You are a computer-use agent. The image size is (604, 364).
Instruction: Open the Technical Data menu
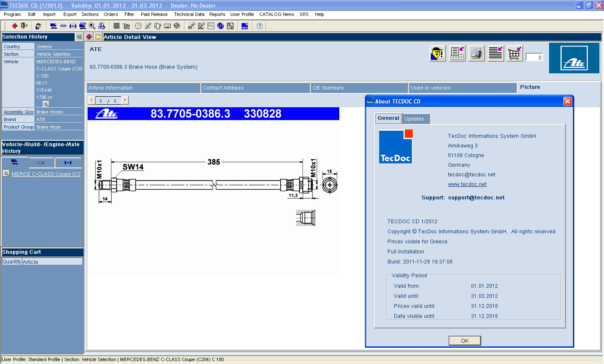189,14
